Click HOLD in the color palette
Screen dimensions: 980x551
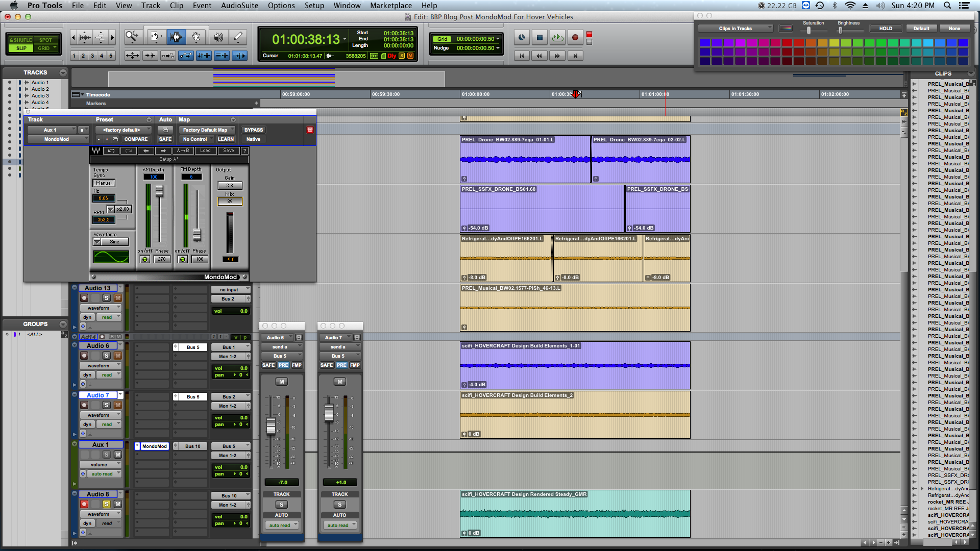(886, 29)
